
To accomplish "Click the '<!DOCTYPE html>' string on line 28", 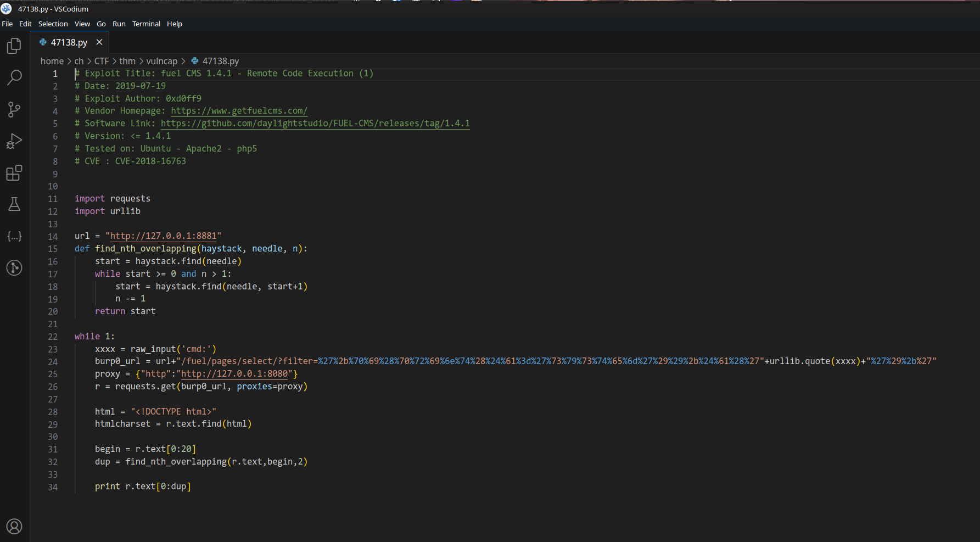I will pos(173,412).
